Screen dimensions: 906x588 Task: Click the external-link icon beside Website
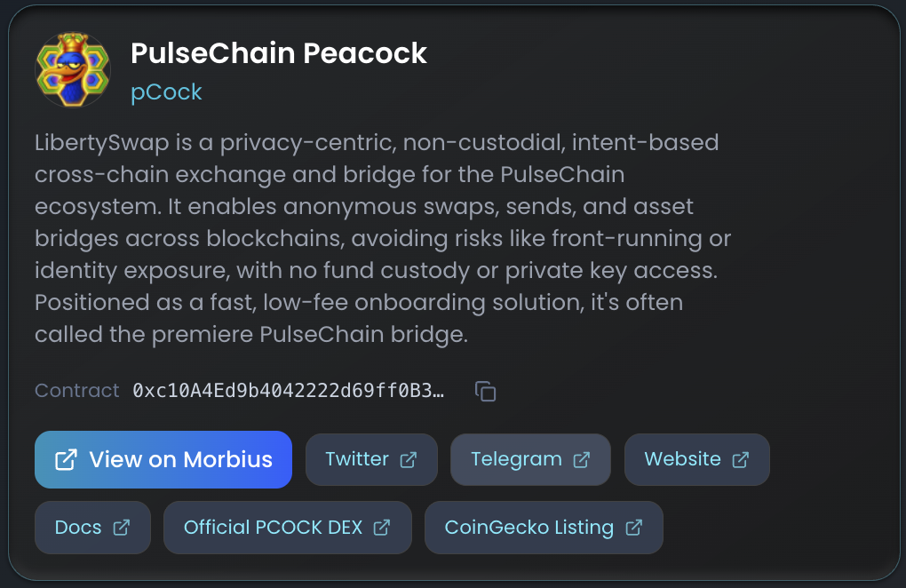click(740, 459)
